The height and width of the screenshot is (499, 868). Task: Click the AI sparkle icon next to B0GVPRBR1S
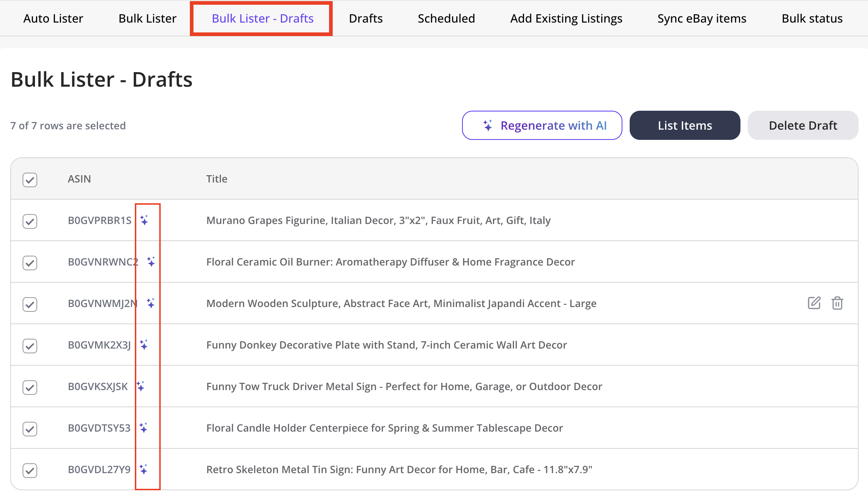tap(145, 220)
